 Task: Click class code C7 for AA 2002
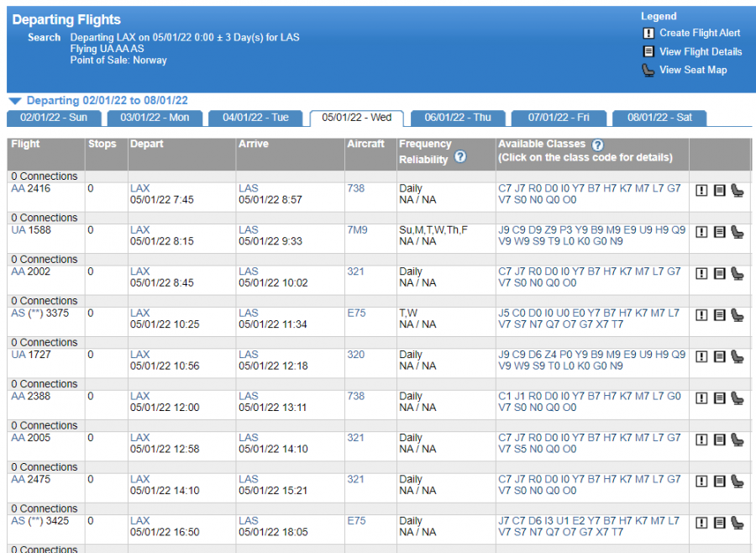point(504,271)
